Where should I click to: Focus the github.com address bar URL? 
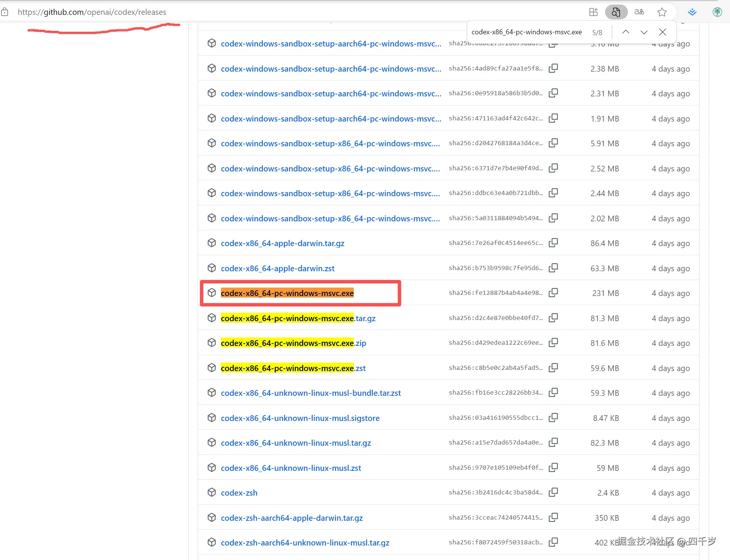pos(92,12)
